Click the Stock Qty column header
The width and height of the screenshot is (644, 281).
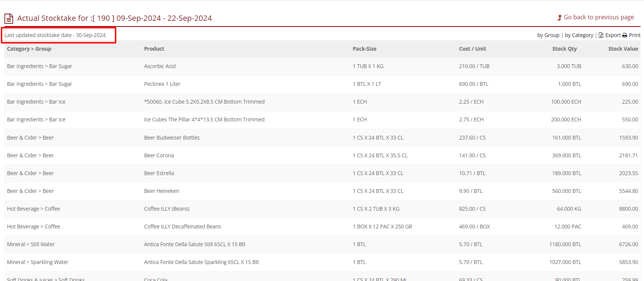pos(564,49)
